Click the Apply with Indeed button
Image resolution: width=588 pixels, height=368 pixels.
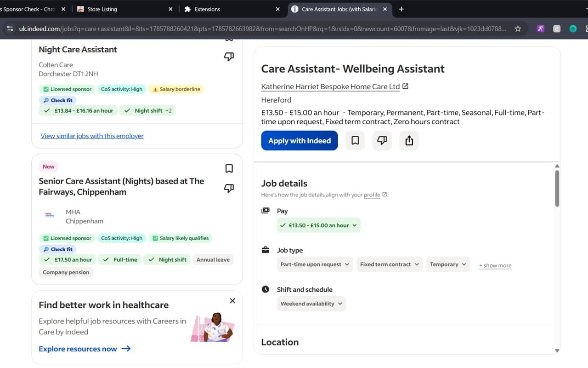[x=300, y=141]
